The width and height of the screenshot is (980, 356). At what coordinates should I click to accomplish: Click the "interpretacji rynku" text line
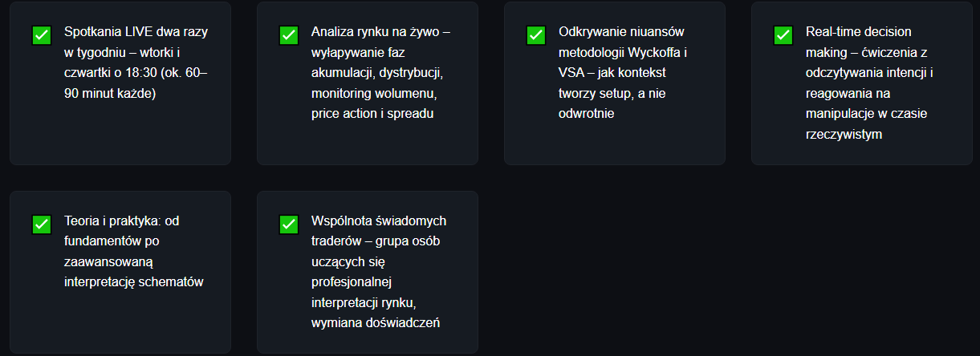363,302
